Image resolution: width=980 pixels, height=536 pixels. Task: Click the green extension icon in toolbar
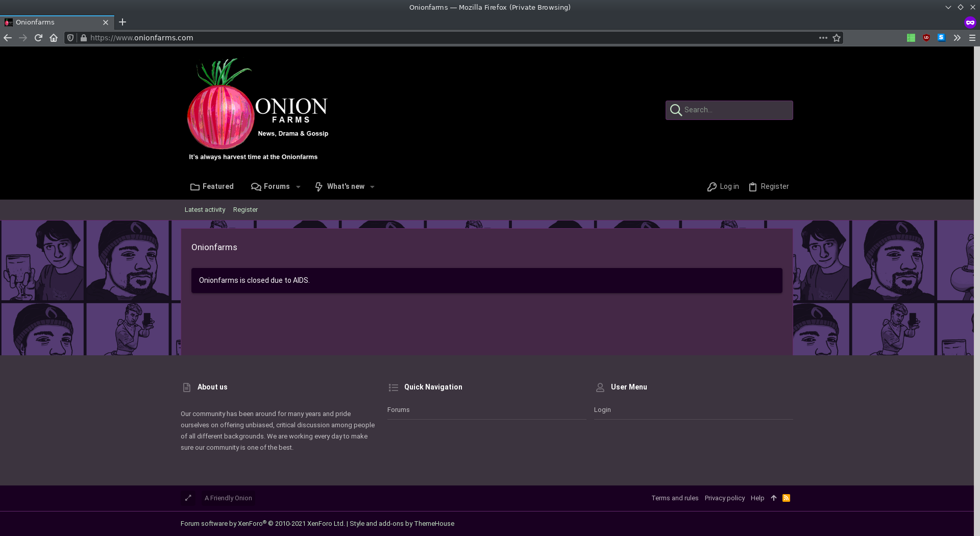[911, 38]
